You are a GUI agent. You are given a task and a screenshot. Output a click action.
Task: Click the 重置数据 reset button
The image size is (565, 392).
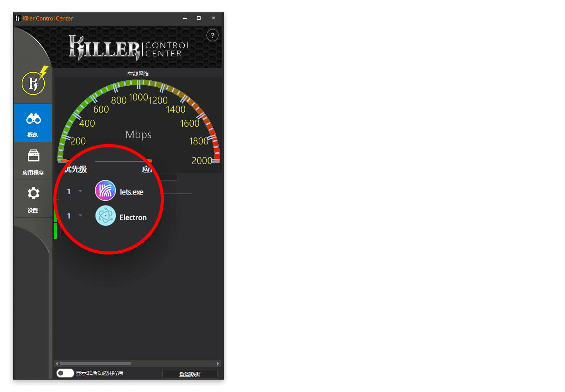click(190, 374)
